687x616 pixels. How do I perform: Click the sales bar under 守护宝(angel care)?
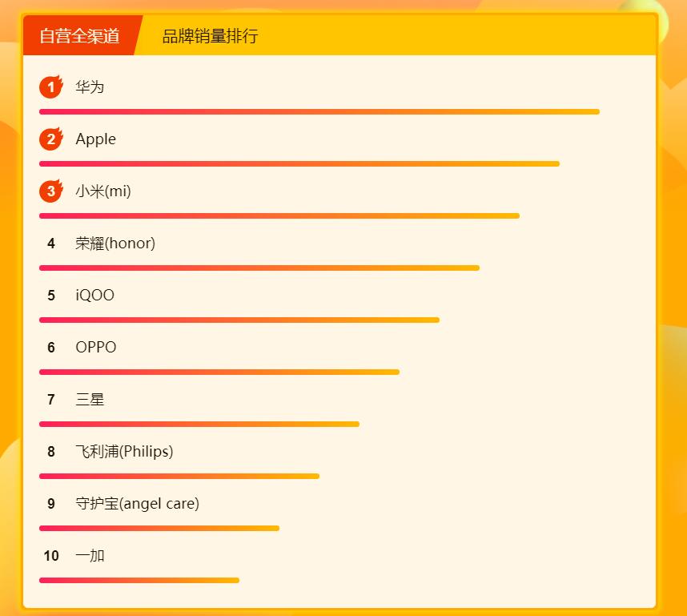(159, 528)
